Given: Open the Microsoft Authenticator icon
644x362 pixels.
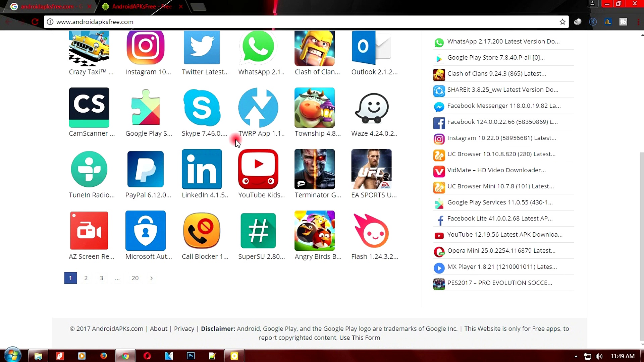Looking at the screenshot, I should (x=145, y=231).
